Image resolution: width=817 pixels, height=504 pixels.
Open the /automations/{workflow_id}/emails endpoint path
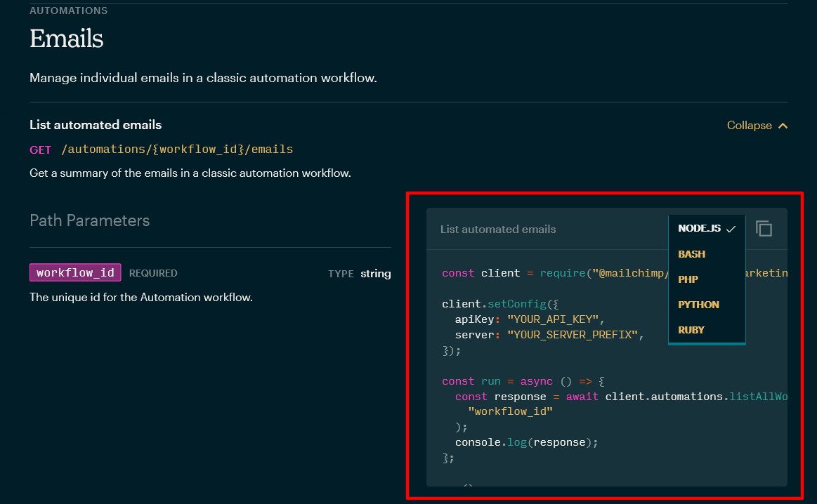[179, 149]
